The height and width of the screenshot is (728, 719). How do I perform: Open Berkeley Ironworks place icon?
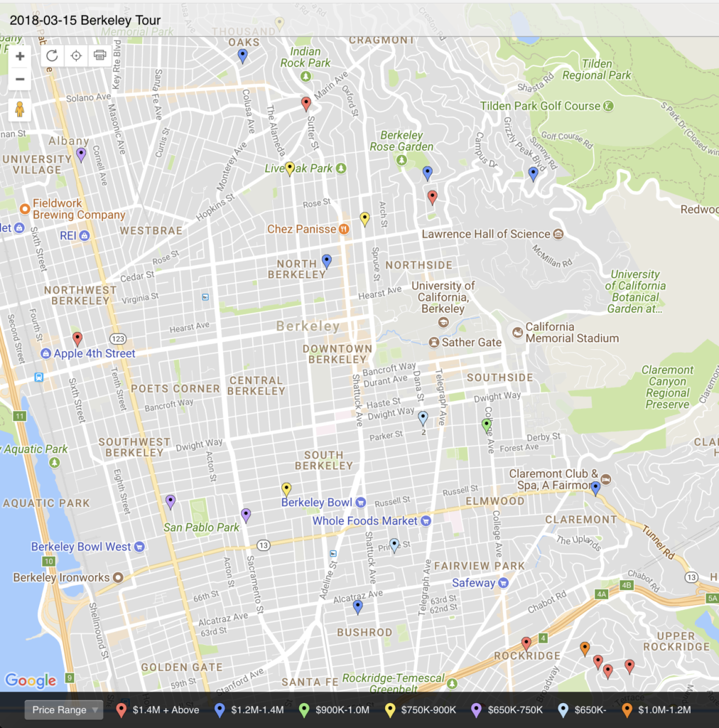(118, 577)
